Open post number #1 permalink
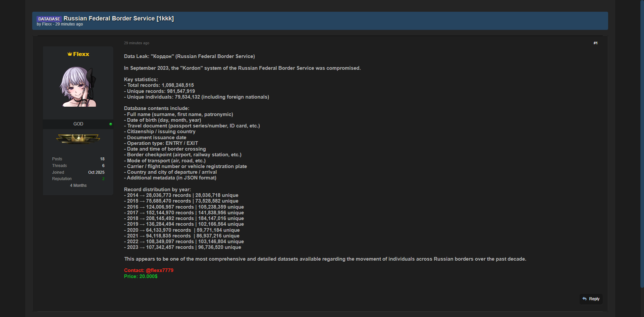 (595, 43)
